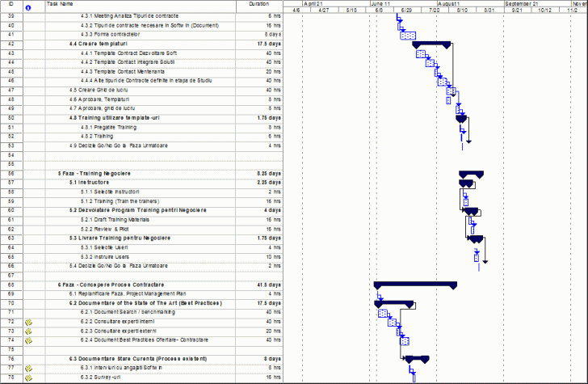Click the Indicators info icon column header

click(29, 7)
